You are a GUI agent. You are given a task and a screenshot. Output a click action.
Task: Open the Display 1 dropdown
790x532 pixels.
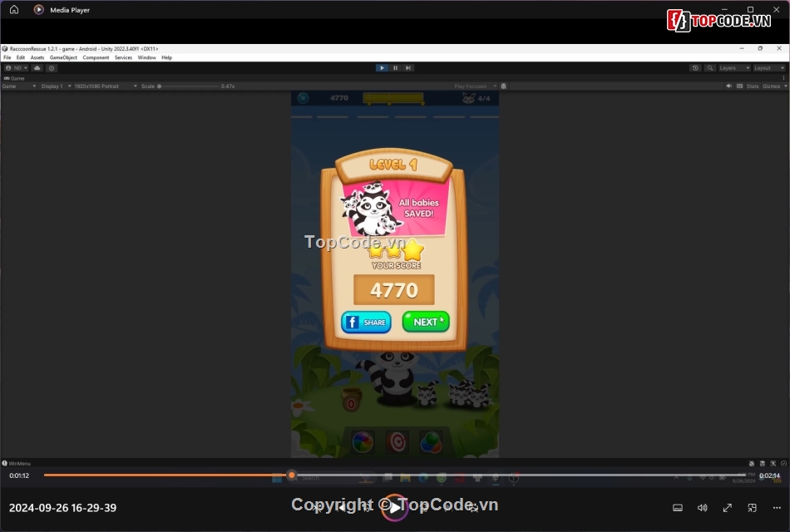coord(56,86)
